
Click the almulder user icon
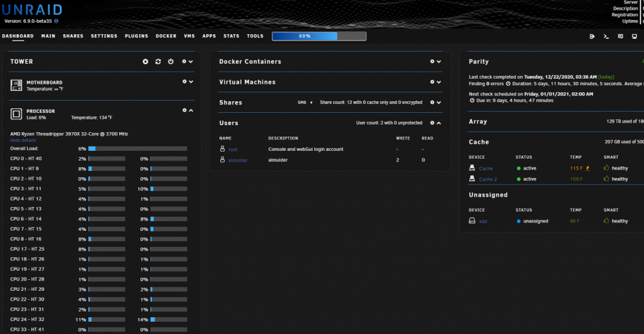[x=222, y=160]
